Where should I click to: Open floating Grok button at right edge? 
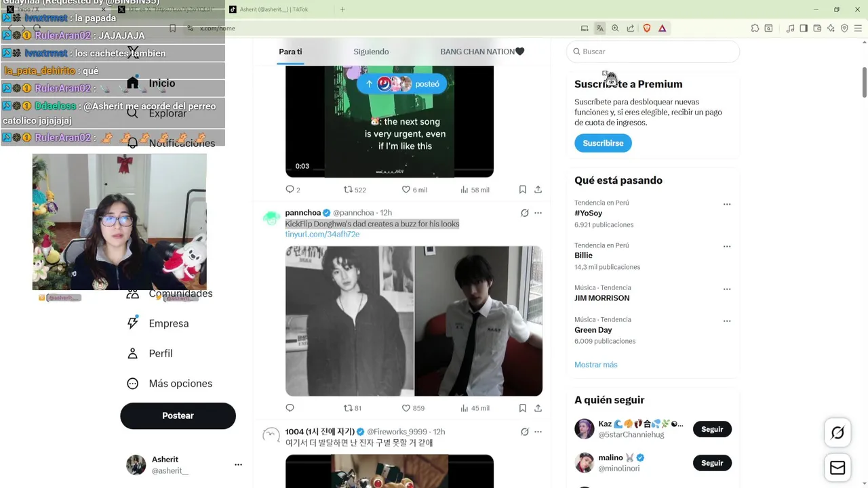click(x=837, y=433)
